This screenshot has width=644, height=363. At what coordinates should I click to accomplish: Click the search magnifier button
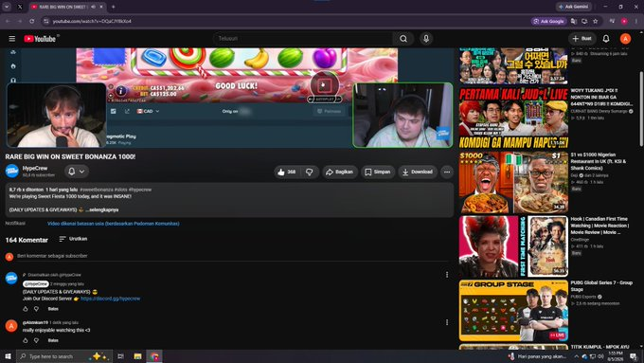point(403,39)
